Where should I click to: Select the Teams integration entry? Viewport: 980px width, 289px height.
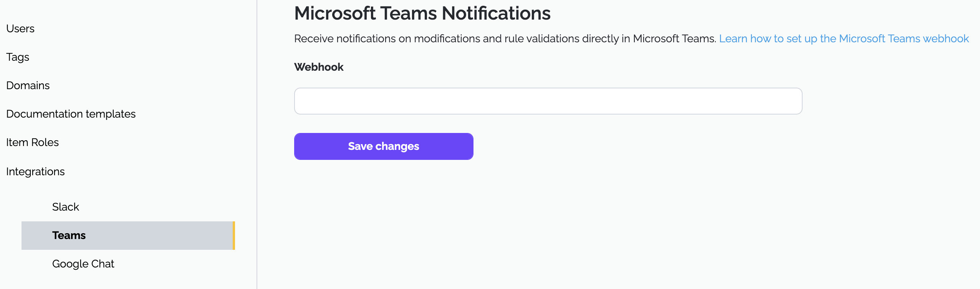pyautogui.click(x=69, y=235)
